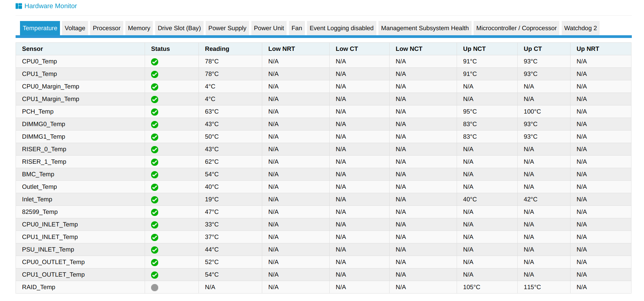Switch to the Power Unit tab

click(269, 28)
